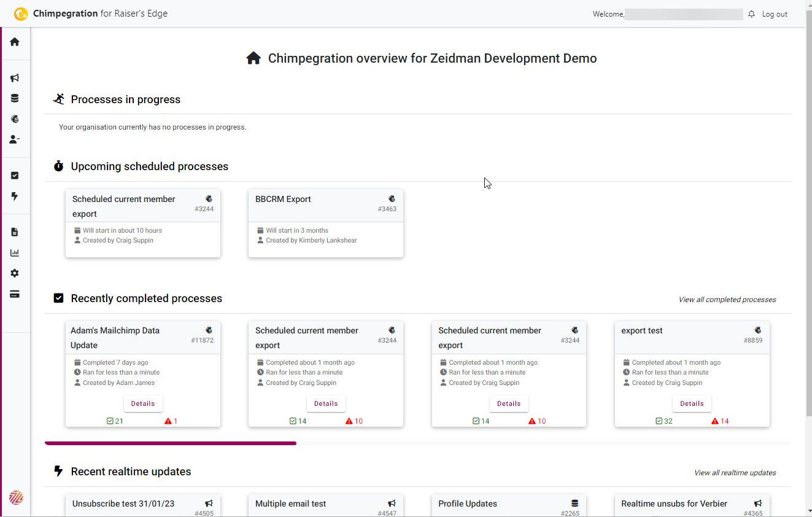Click the Upcoming scheduled processes heading
The width and height of the screenshot is (812, 517).
150,166
